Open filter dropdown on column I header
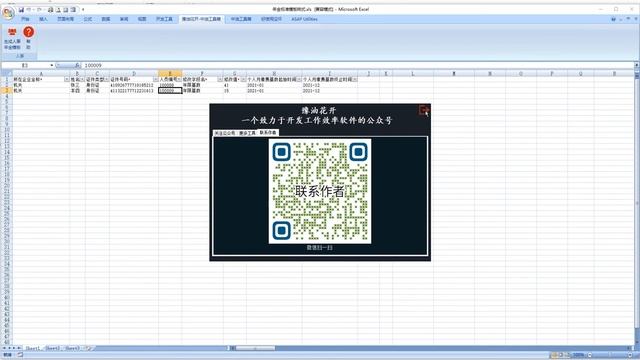Viewport: 640px width, 360px height. click(x=355, y=79)
